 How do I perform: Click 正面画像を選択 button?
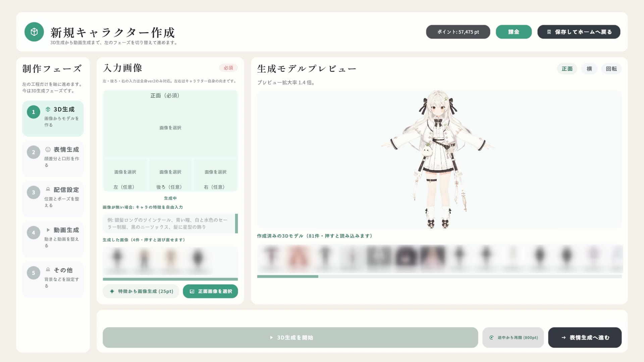(210, 291)
